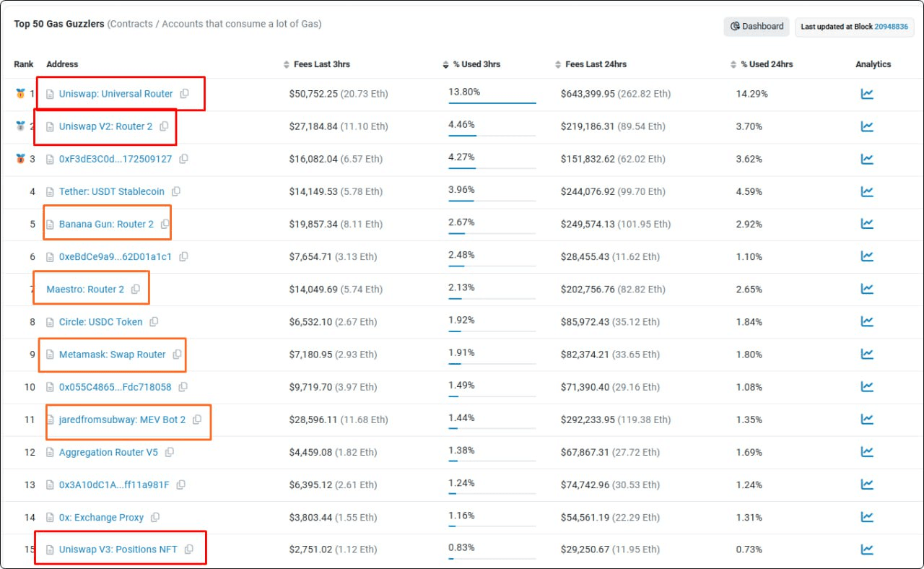The image size is (924, 569).
Task: Copy the Aggregation Router V5 address
Action: (169, 452)
